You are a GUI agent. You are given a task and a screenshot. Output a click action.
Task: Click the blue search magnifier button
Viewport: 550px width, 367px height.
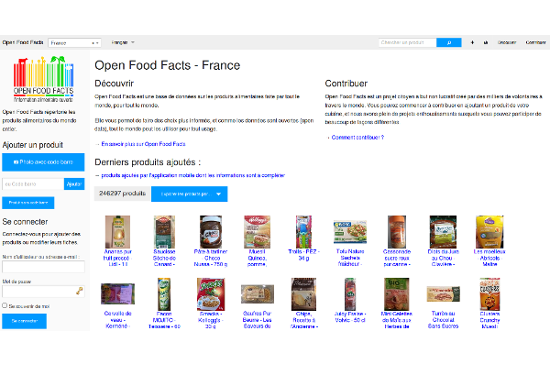pyautogui.click(x=449, y=42)
